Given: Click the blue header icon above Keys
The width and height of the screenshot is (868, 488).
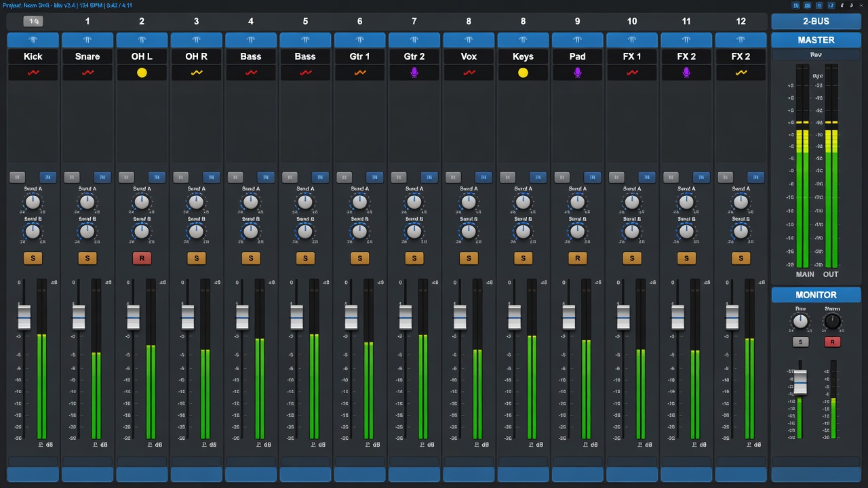Looking at the screenshot, I should tap(523, 40).
